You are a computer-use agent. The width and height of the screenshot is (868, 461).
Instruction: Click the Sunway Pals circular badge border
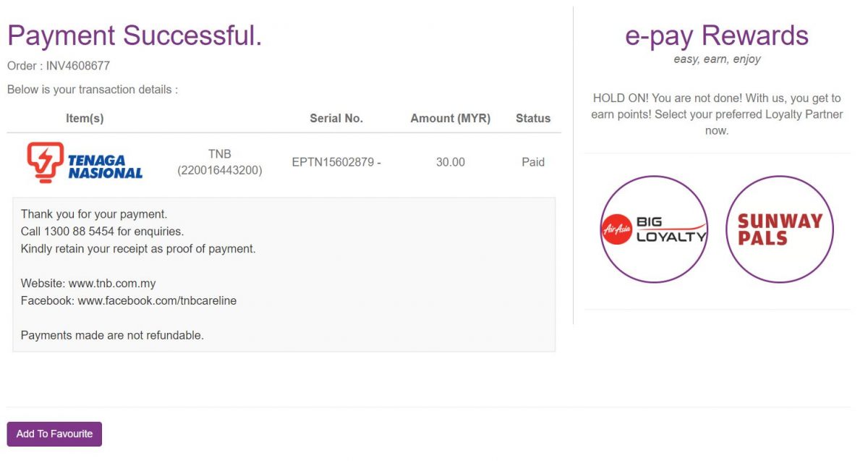(780, 178)
